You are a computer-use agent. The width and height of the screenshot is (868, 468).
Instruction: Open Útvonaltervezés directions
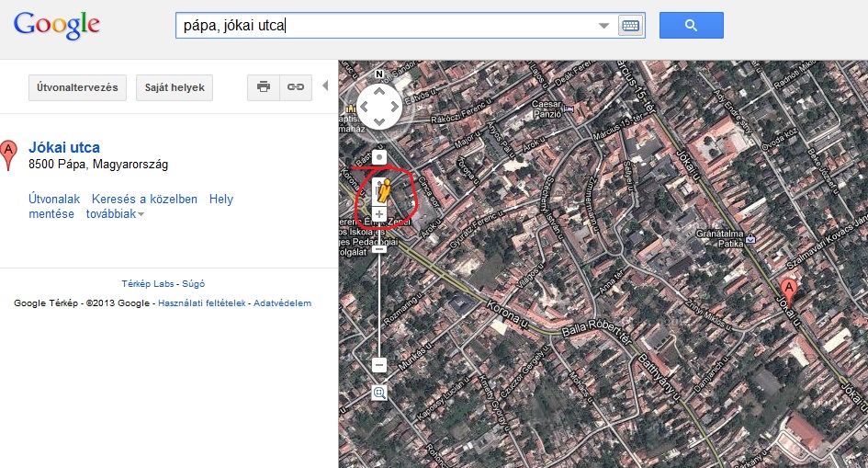point(77,87)
